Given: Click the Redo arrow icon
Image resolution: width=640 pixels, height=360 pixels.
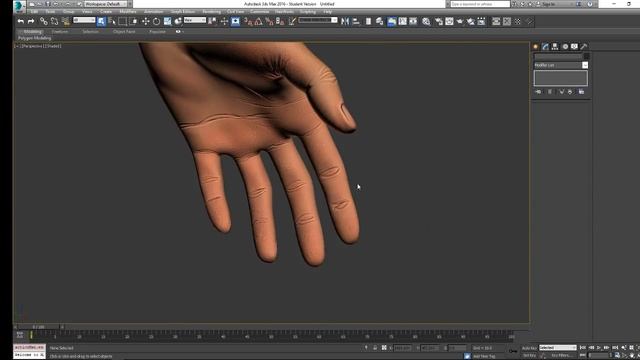Looking at the screenshot, I should pos(31,21).
